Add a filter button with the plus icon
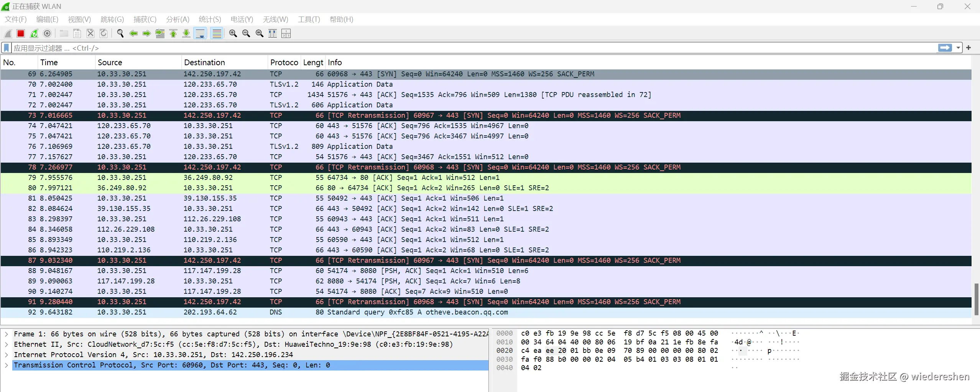 coord(968,48)
